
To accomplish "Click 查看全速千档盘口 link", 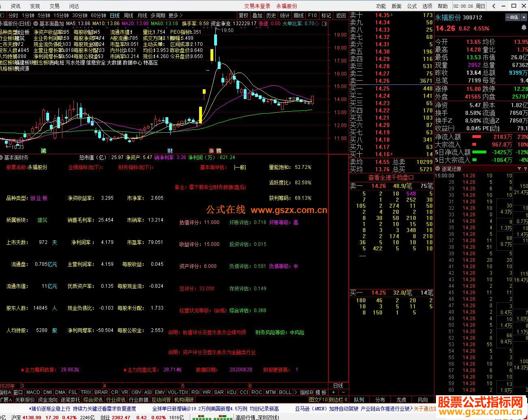I will point(391,177).
